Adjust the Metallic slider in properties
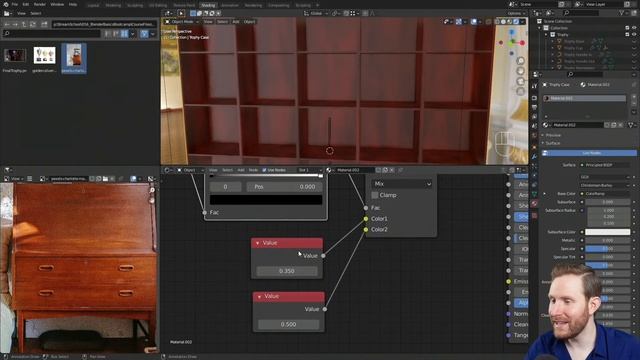This screenshot has width=640, height=360. point(608,240)
